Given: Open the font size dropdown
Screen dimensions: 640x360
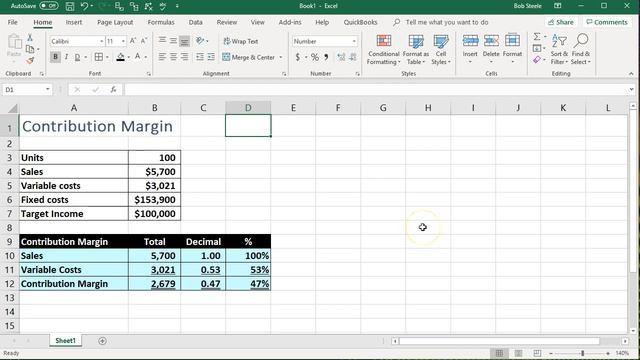Looking at the screenshot, I should point(123,41).
